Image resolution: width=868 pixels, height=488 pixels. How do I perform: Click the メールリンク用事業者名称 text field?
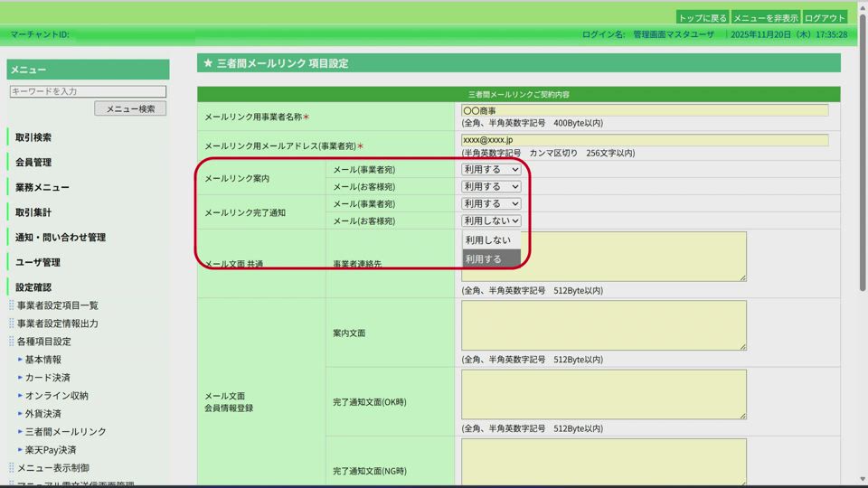(644, 110)
